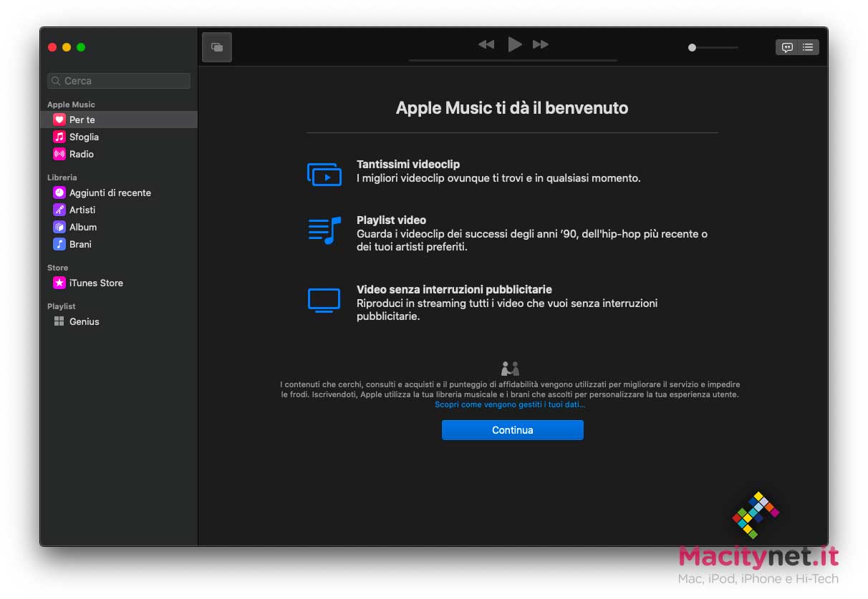Screen dimensions: 868x599
Task: Show lyrics panel
Action: coord(787,47)
